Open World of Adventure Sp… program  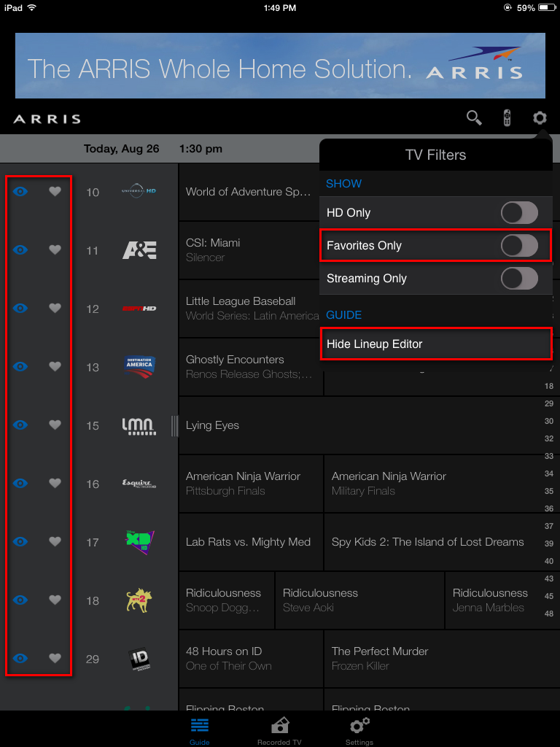(x=249, y=192)
